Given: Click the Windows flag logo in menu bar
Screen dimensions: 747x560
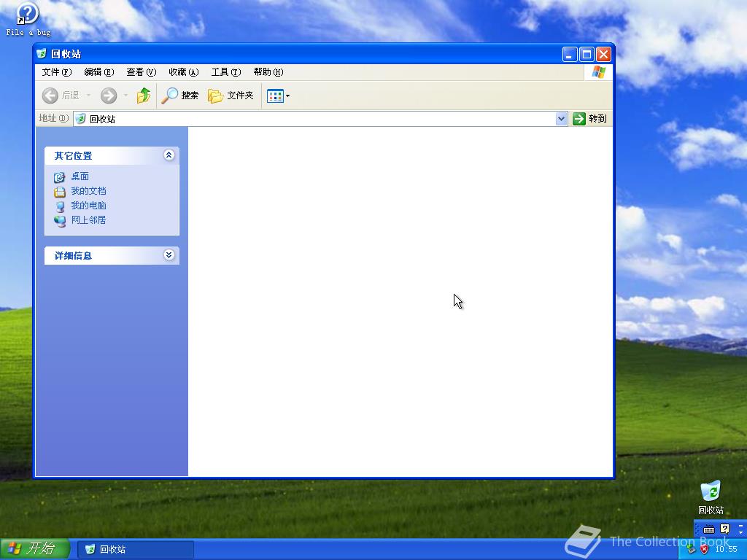Looking at the screenshot, I should (598, 72).
